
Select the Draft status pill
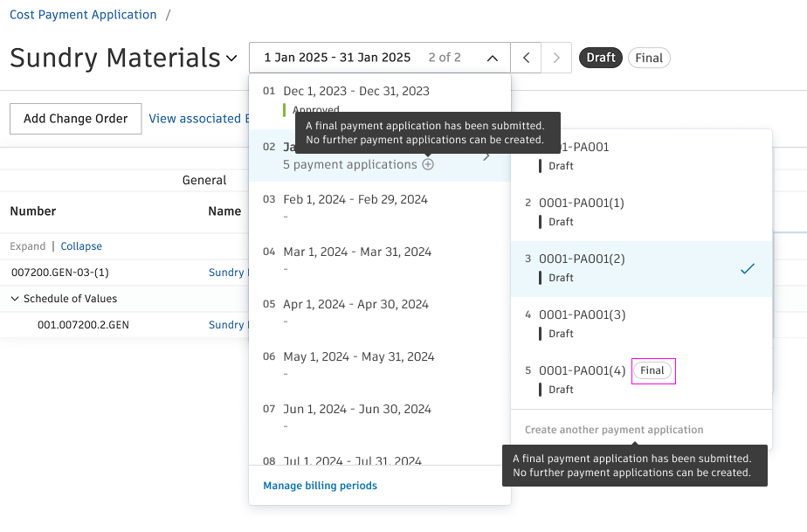pos(601,58)
